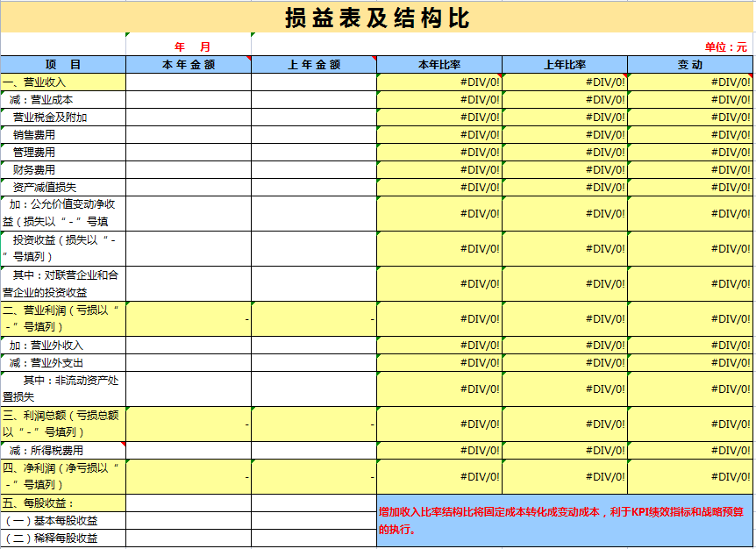Click the 四、净利润 row label
756x549 pixels.
(x=61, y=474)
